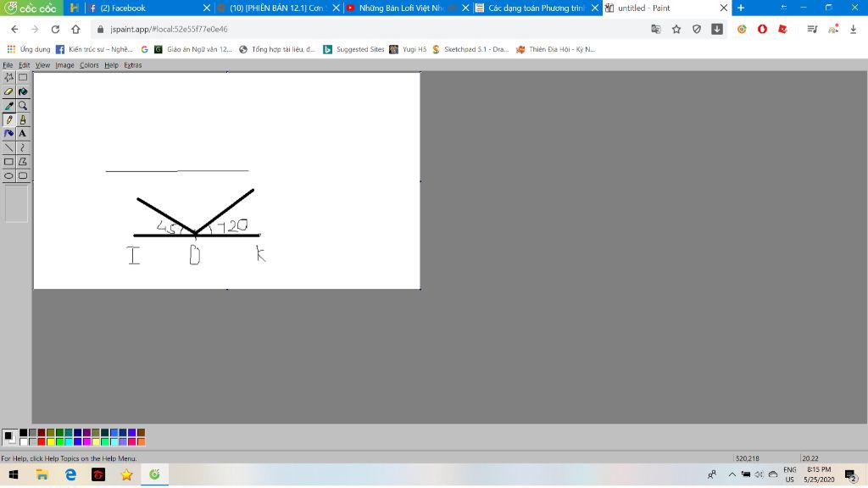The image size is (868, 488).
Task: Open the File menu
Action: pyautogui.click(x=8, y=65)
